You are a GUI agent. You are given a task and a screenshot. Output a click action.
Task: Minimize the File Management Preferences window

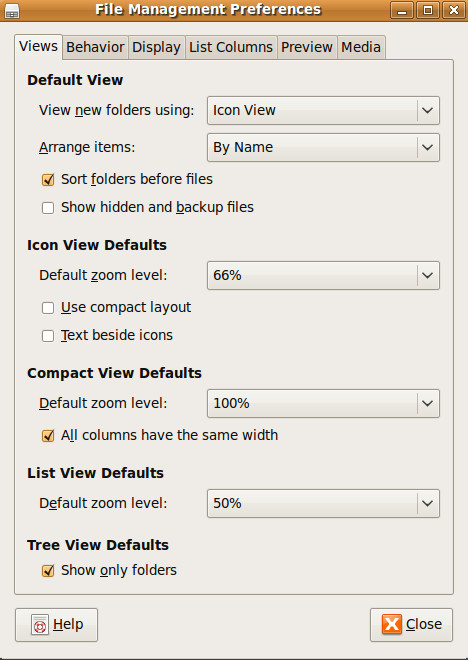pos(402,10)
